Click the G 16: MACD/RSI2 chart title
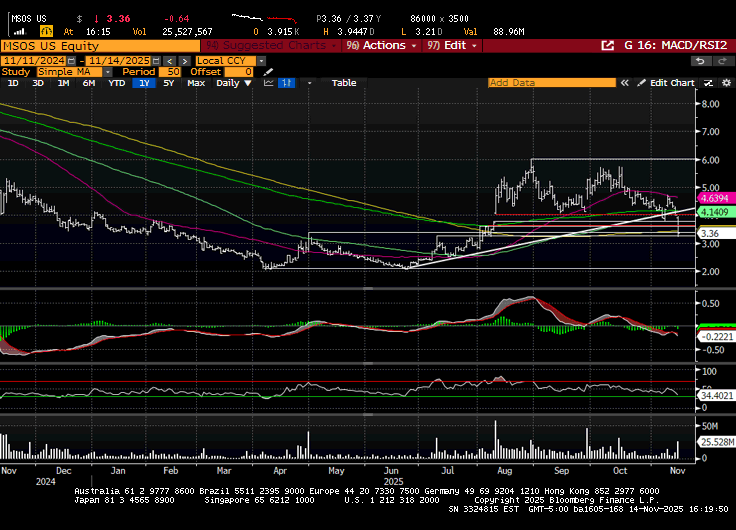 [675, 46]
